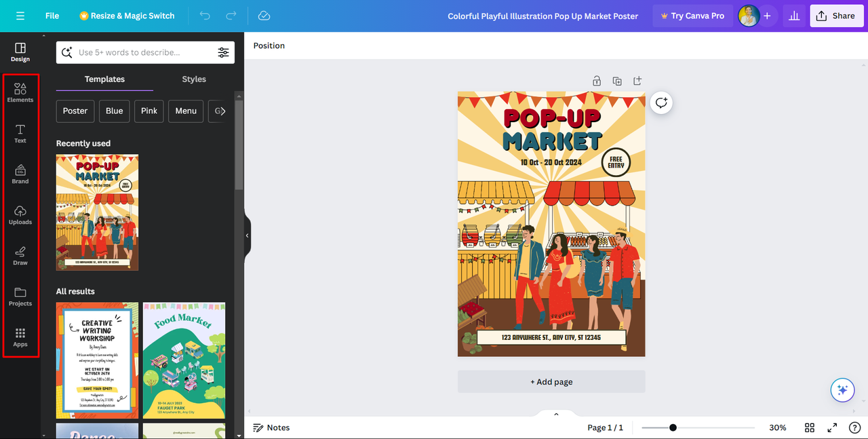
Task: Select the Draw tool
Action: [20, 256]
